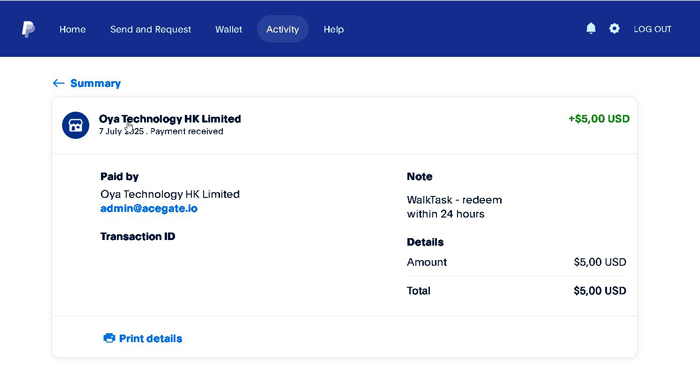
Task: Open the Help menu item
Action: [333, 29]
